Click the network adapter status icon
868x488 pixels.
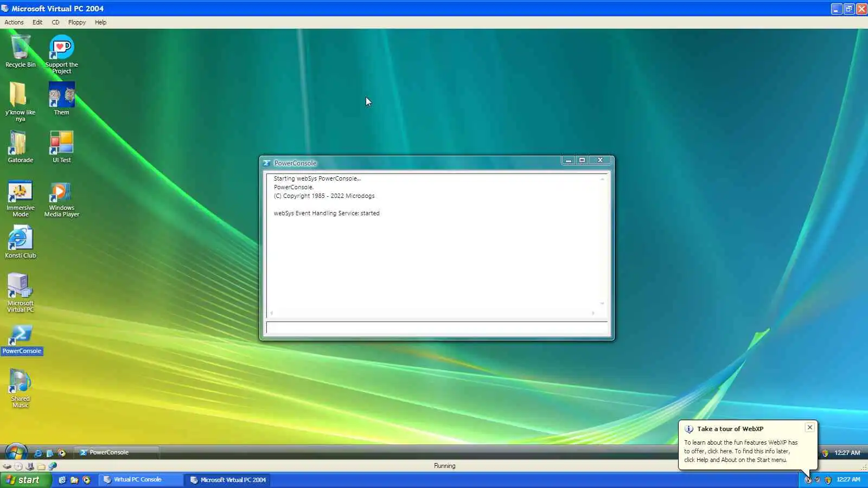(x=53, y=466)
